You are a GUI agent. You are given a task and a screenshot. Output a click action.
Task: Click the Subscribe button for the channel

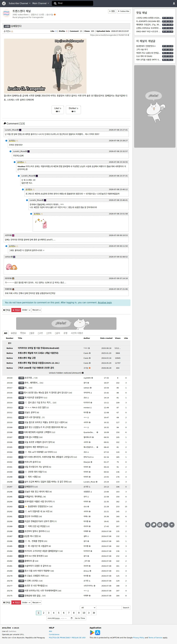click(x=124, y=11)
